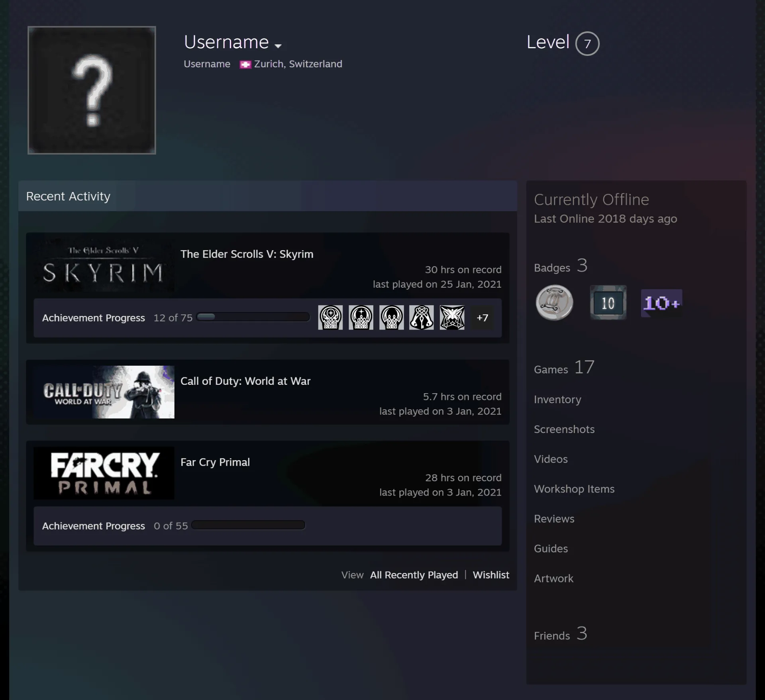The width and height of the screenshot is (765, 700).
Task: Open the Wishlist link
Action: pos(491,575)
